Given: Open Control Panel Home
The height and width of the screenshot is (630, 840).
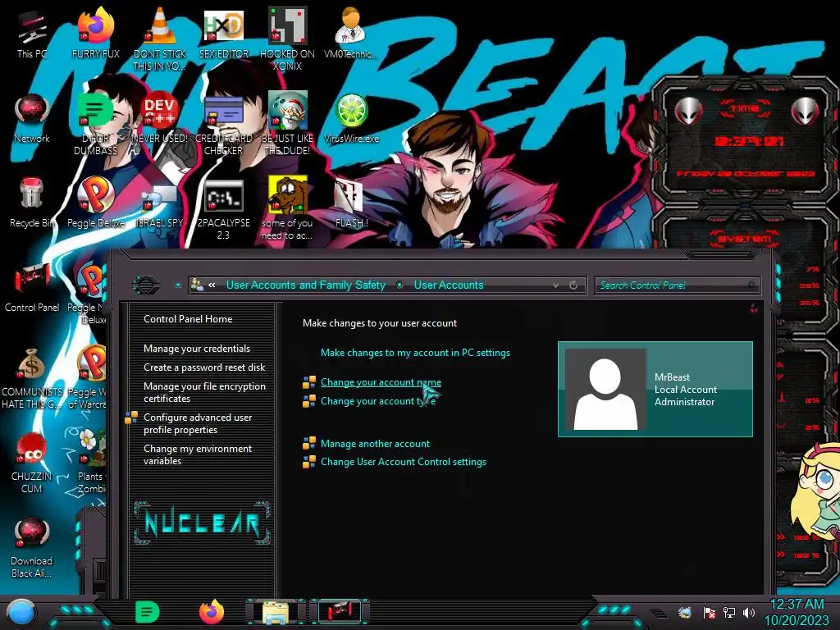Looking at the screenshot, I should (x=188, y=319).
